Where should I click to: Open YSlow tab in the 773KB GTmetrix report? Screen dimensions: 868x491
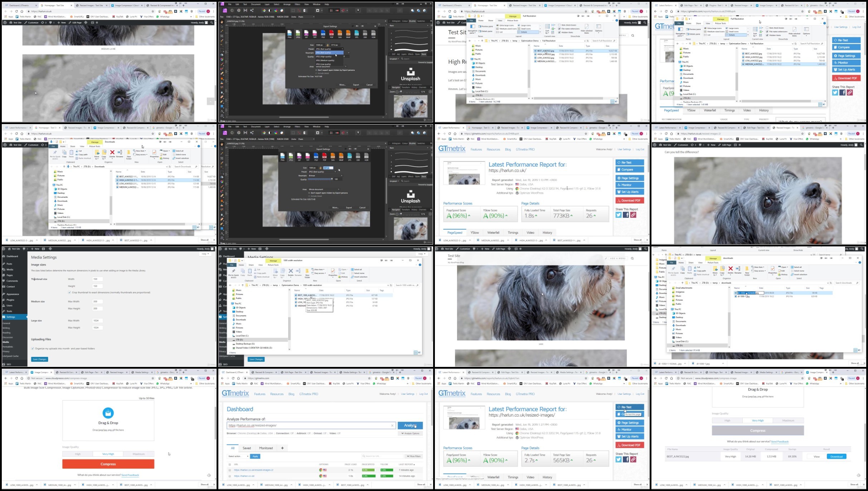click(x=475, y=233)
